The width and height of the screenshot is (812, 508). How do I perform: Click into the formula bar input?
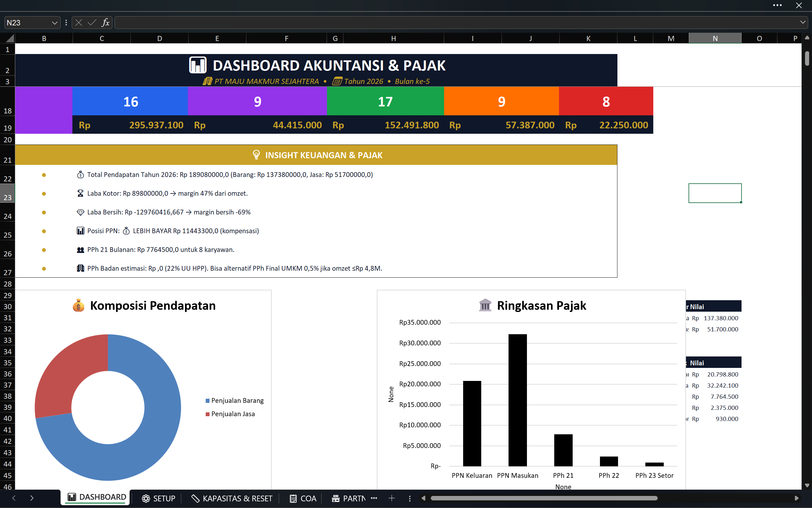coord(456,23)
